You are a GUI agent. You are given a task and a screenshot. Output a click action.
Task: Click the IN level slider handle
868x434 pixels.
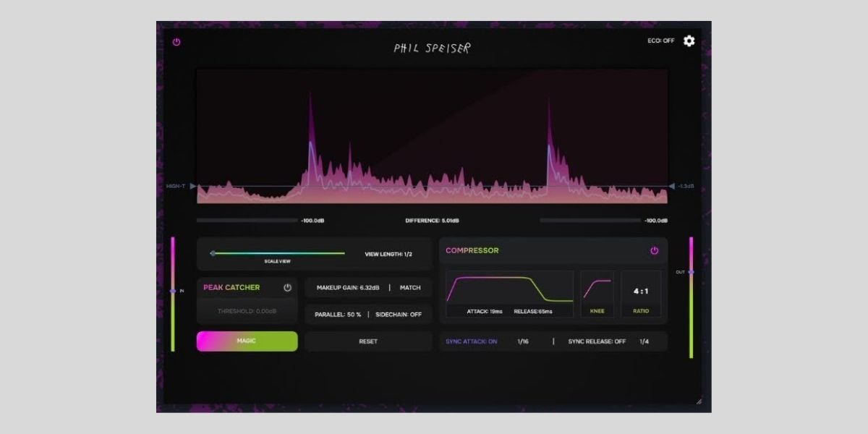172,291
